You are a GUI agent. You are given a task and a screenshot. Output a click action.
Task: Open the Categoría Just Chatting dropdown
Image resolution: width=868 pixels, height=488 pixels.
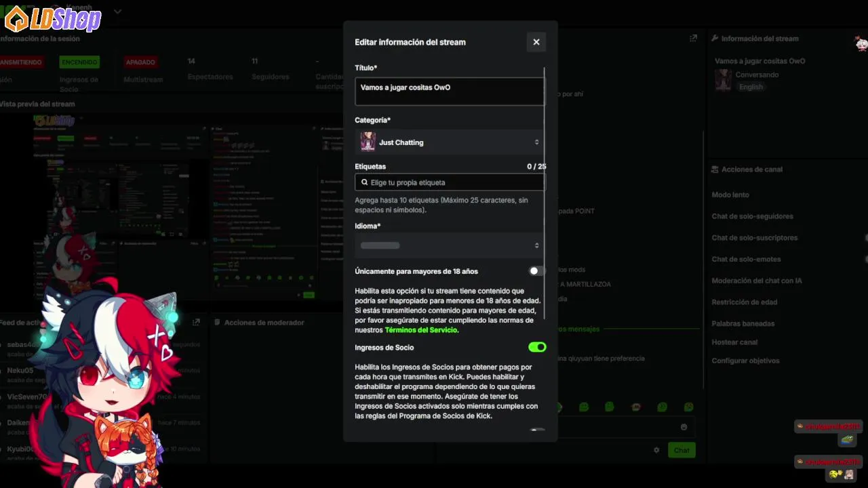(450, 142)
